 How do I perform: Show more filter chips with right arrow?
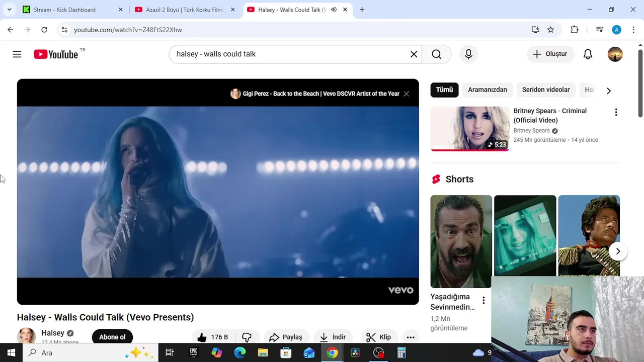608,90
